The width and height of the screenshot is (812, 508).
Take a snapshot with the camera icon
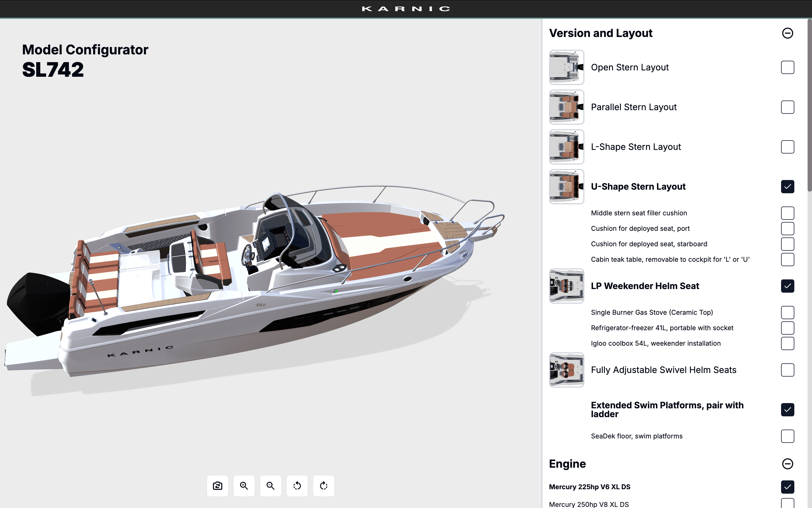(x=217, y=485)
